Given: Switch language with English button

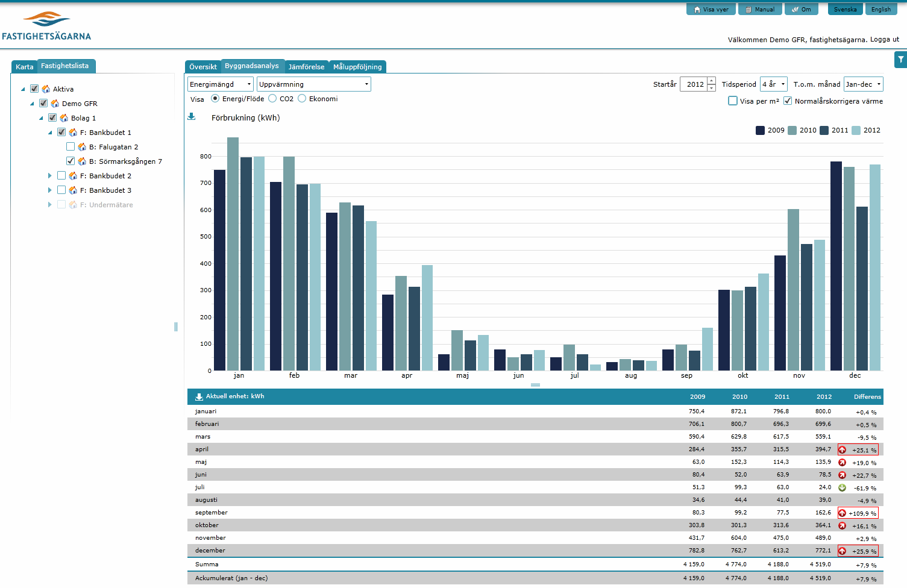Looking at the screenshot, I should click(x=881, y=9).
